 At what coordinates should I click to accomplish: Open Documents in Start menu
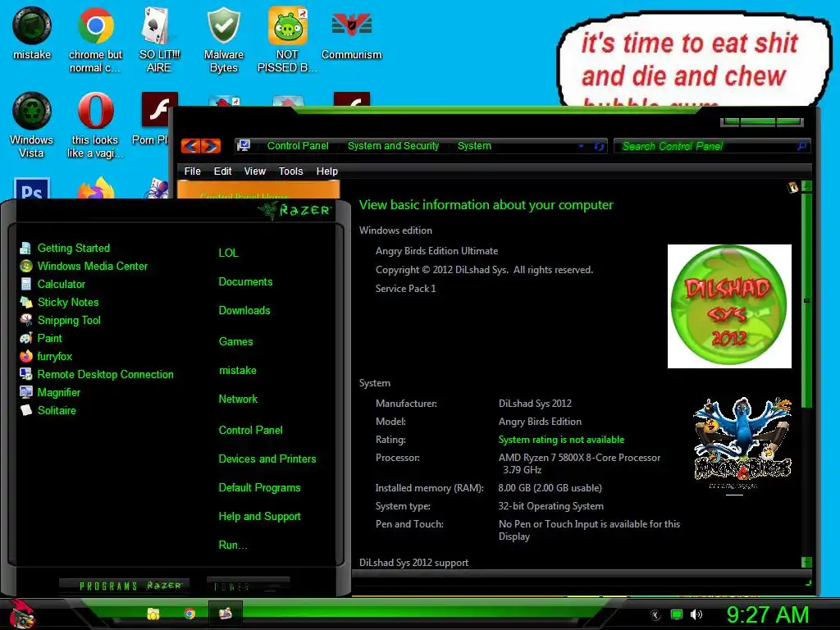[x=245, y=282]
